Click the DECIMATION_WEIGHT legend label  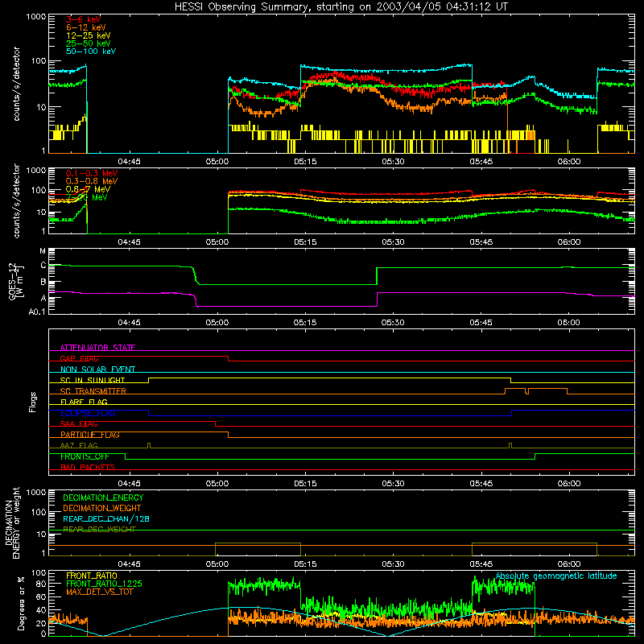tap(102, 508)
